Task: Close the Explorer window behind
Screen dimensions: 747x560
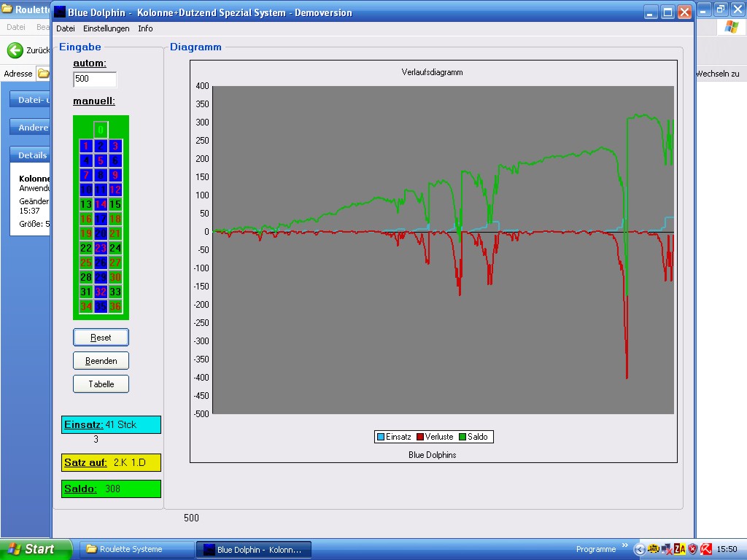Action: coord(738,9)
